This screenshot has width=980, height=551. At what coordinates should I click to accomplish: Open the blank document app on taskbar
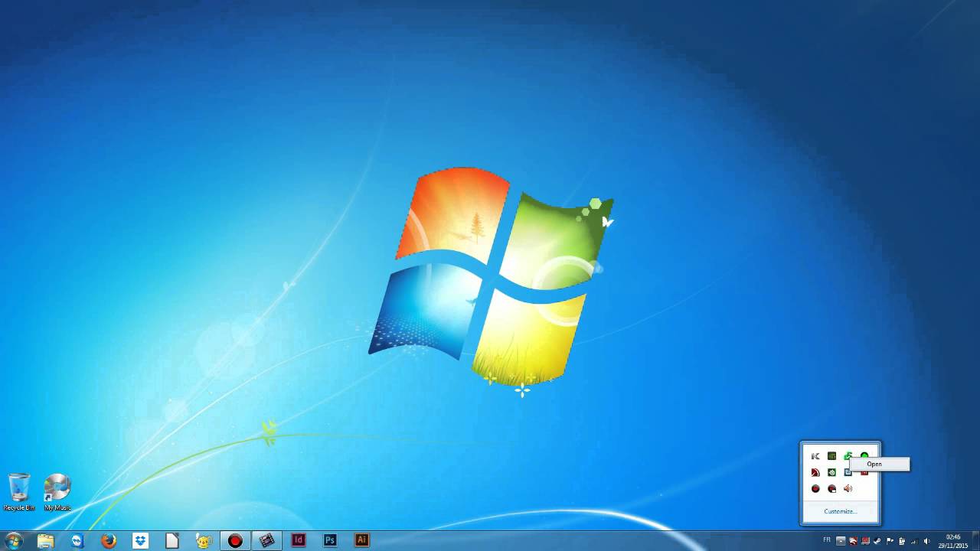171,540
